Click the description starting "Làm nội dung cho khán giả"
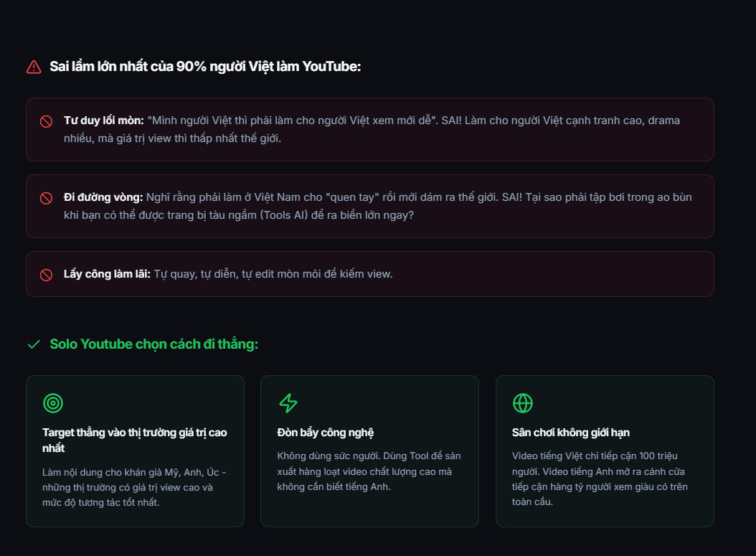This screenshot has height=556, width=756. pos(135,487)
